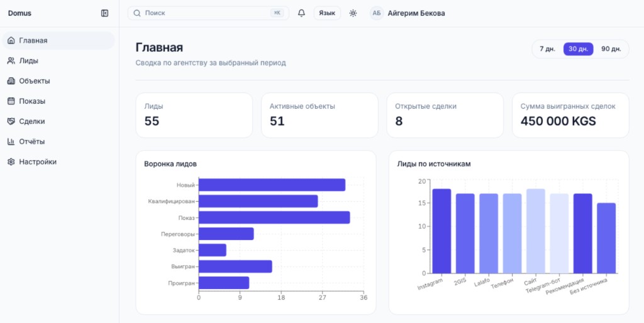The width and height of the screenshot is (644, 323).
Task: Click the Без источника source bar
Action: click(x=606, y=238)
